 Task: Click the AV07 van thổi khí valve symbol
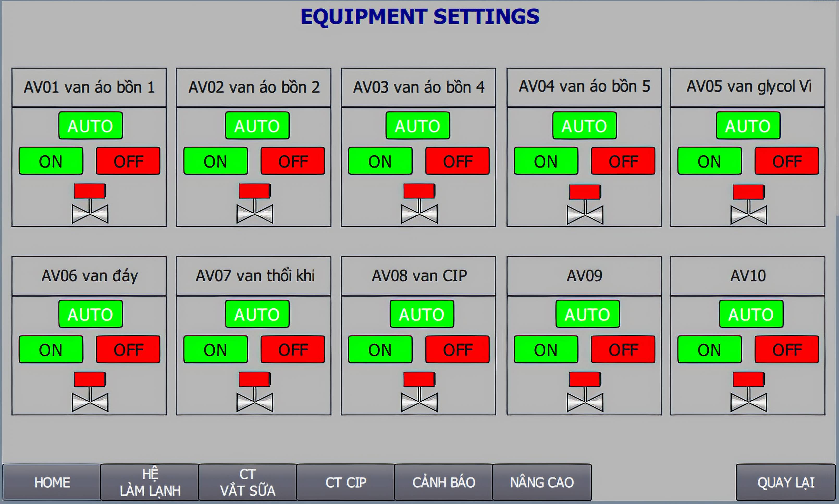(255, 392)
